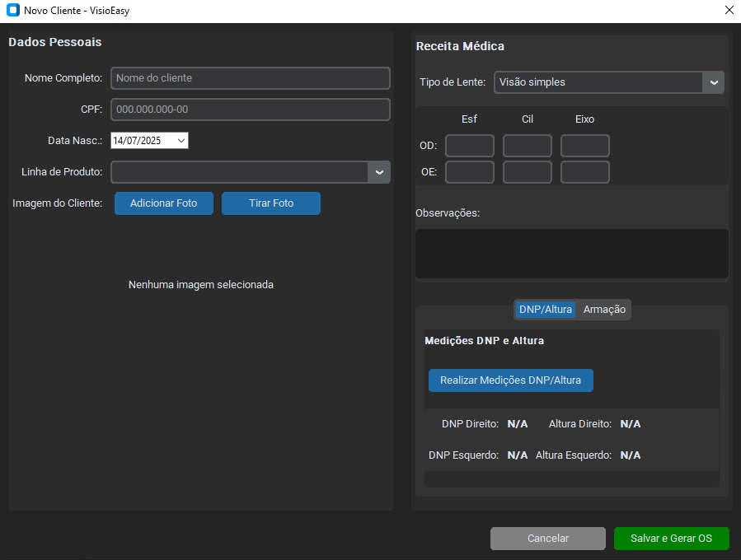Viewport: 741px width, 560px height.
Task: Click the Altura Direito N/A value
Action: (631, 424)
